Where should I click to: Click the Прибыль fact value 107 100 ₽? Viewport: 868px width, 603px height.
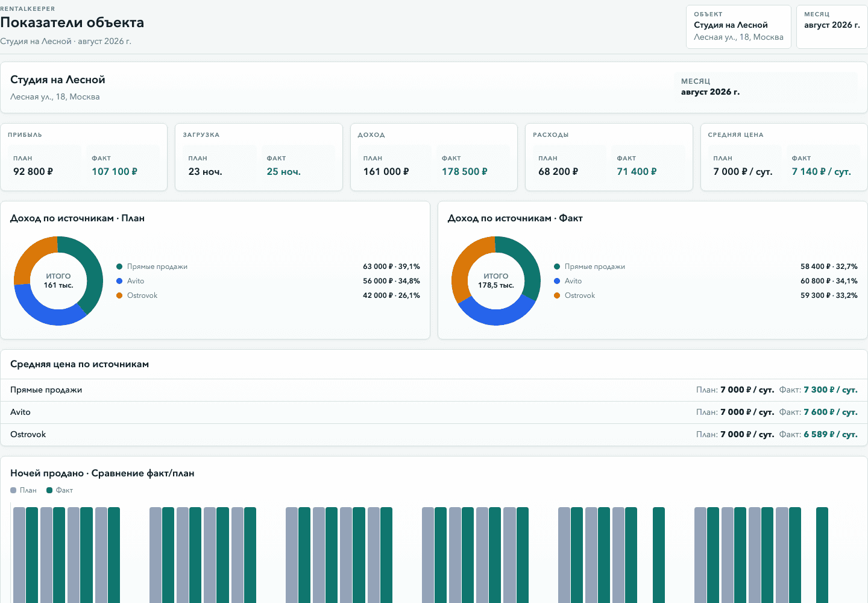pyautogui.click(x=115, y=172)
